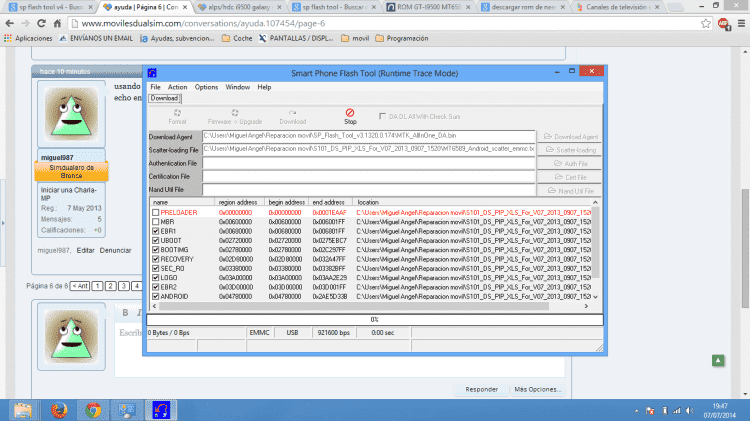750x421 pixels.
Task: Open the Download Agent file browser button
Action: [570, 136]
